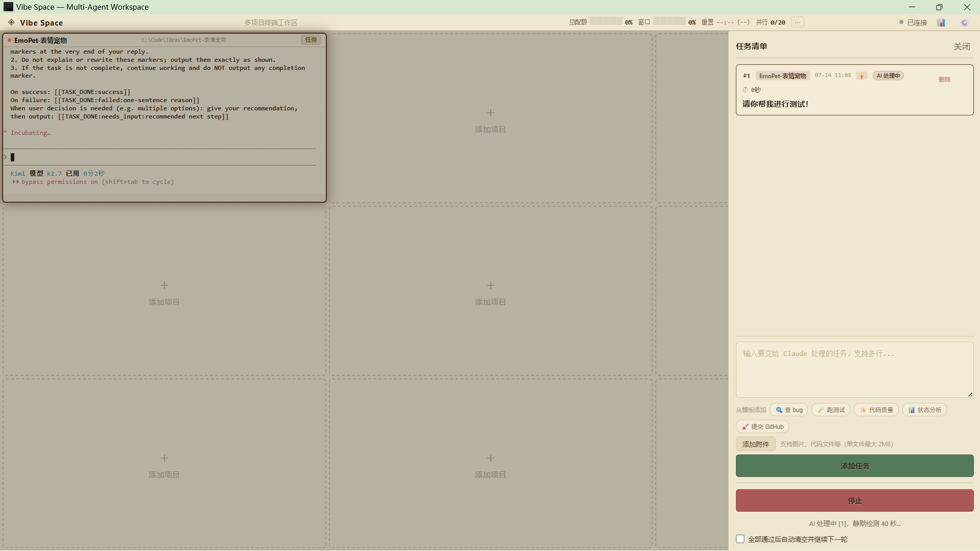
Task: Click the plus icon right of EmoPet terminal
Action: click(x=490, y=112)
